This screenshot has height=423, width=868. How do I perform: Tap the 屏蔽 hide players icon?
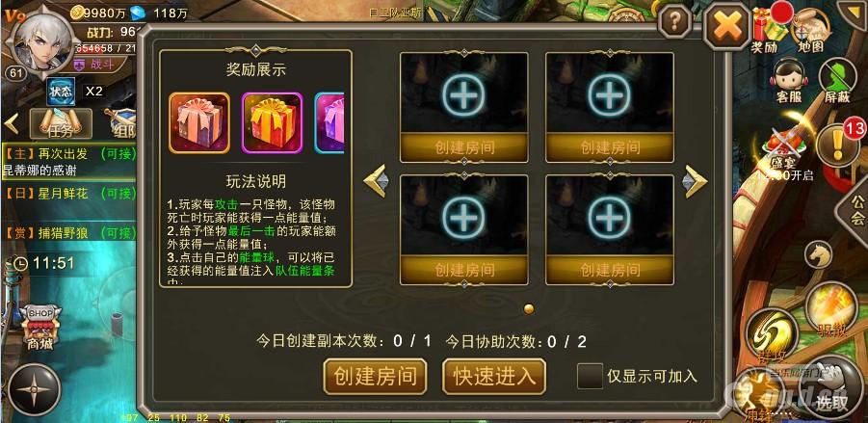pyautogui.click(x=836, y=80)
